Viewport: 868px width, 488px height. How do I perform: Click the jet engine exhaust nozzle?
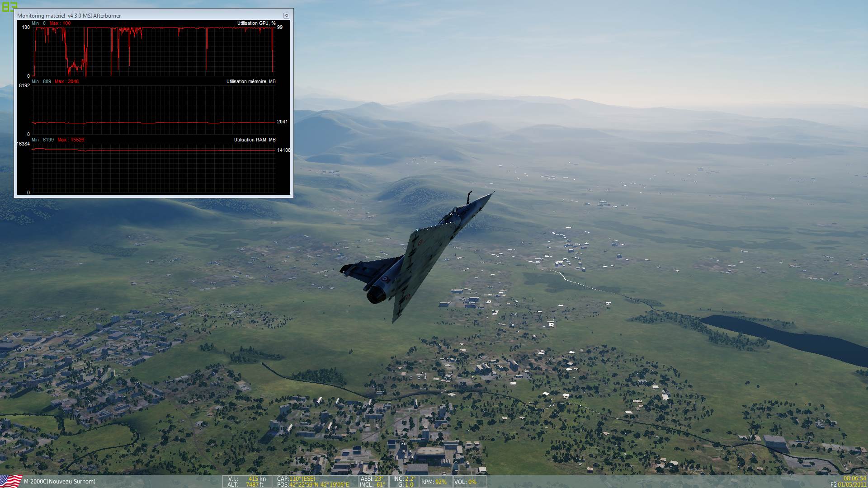coord(376,295)
